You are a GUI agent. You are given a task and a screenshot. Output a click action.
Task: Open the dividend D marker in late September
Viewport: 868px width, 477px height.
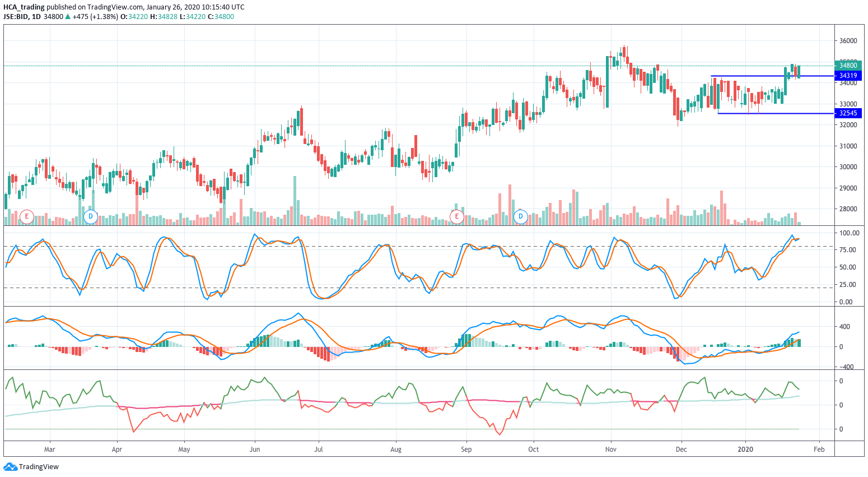point(521,216)
